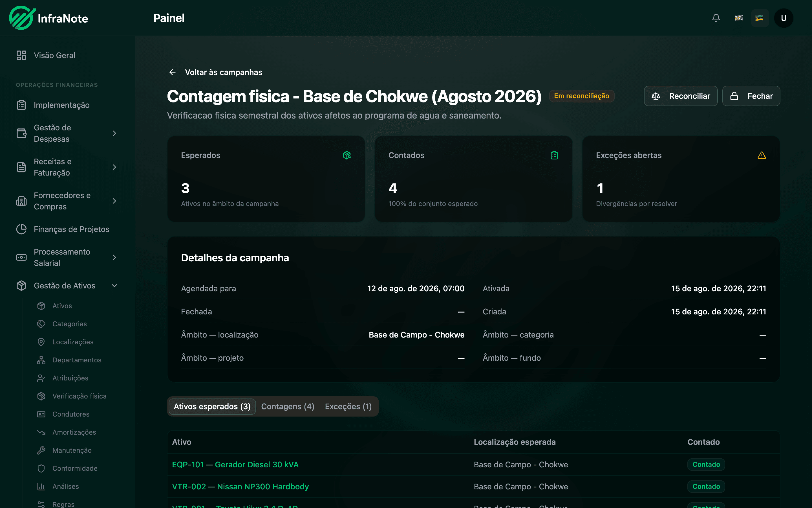Click the Amortizações trending-down icon
812x508 pixels.
41,432
